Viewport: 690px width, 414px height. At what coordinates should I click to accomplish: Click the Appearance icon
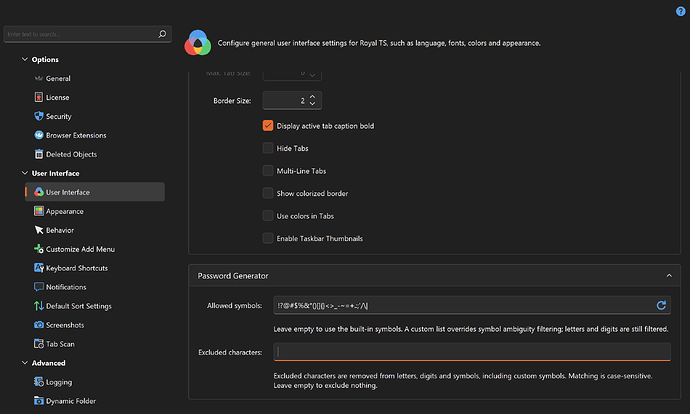(39, 211)
